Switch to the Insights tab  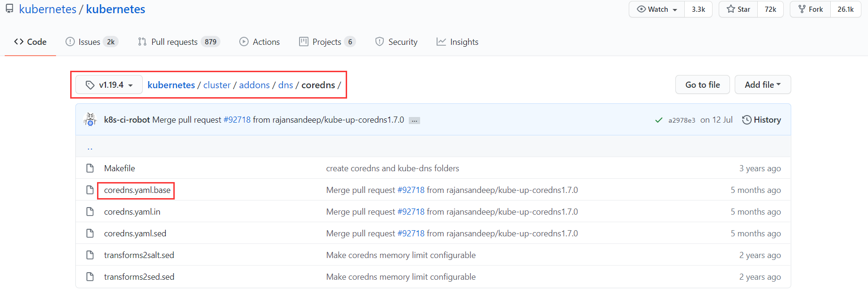[x=457, y=42]
